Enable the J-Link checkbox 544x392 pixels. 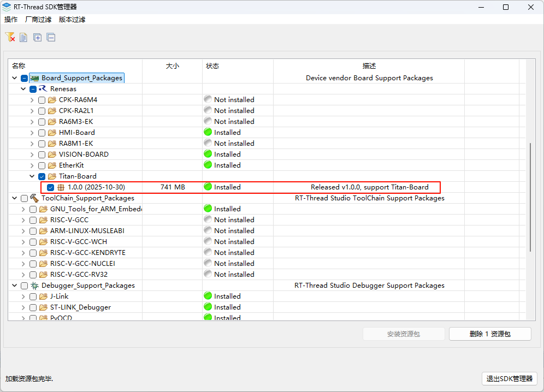(33, 296)
